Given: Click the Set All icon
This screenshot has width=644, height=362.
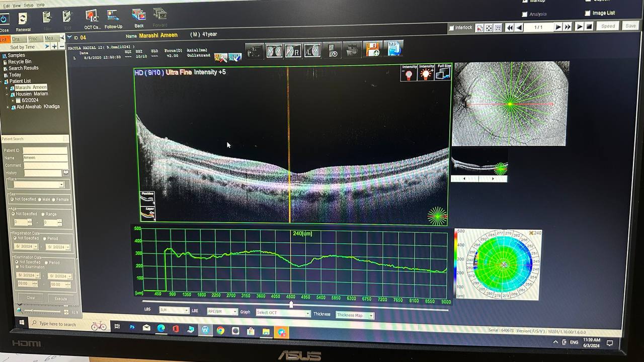Looking at the screenshot, I should pos(220,57).
